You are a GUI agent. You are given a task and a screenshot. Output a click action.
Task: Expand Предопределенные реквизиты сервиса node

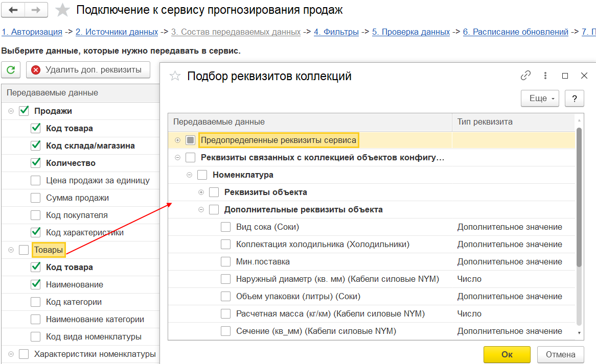[x=177, y=140]
